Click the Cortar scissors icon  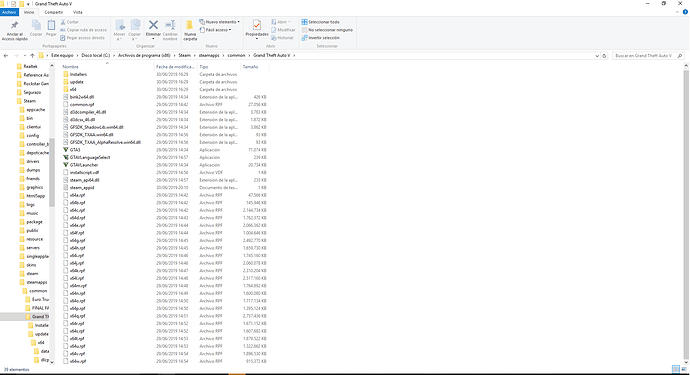[63, 22]
